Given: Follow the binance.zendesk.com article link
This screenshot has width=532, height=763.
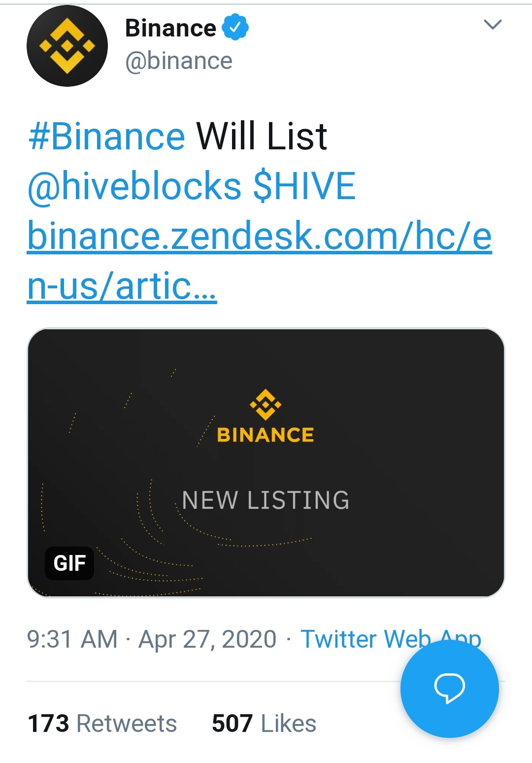Looking at the screenshot, I should coord(260,261).
